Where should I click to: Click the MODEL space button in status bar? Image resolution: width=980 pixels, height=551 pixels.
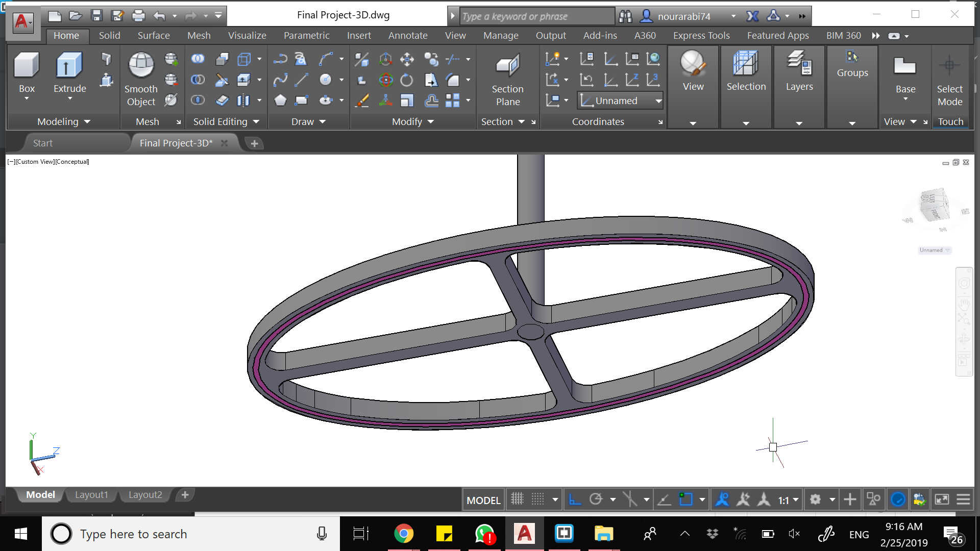[x=483, y=500]
